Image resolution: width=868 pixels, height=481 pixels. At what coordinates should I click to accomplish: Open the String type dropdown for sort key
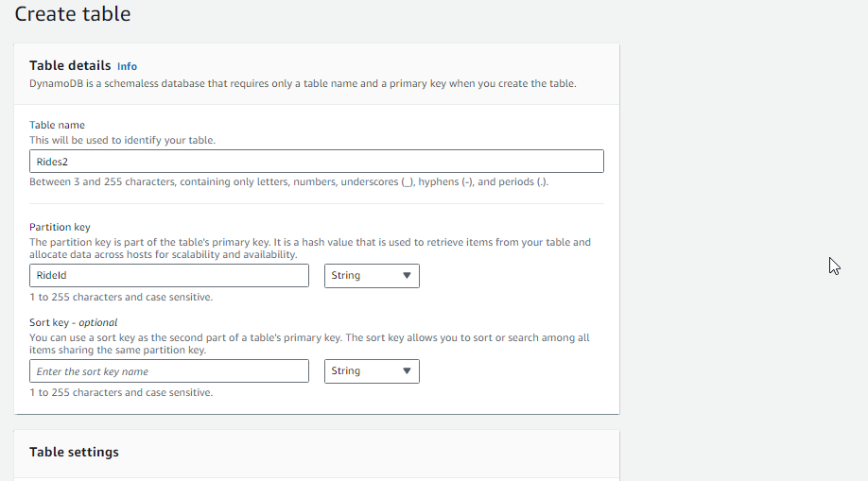click(x=372, y=370)
